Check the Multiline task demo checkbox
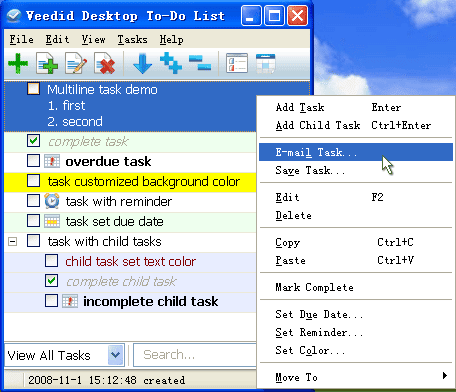Screen dimensions: 456x392 click(x=33, y=89)
